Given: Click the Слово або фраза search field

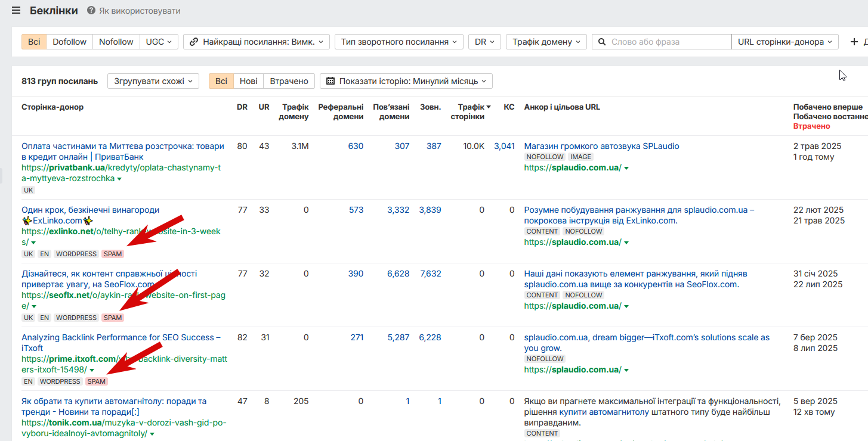Looking at the screenshot, I should coord(668,42).
